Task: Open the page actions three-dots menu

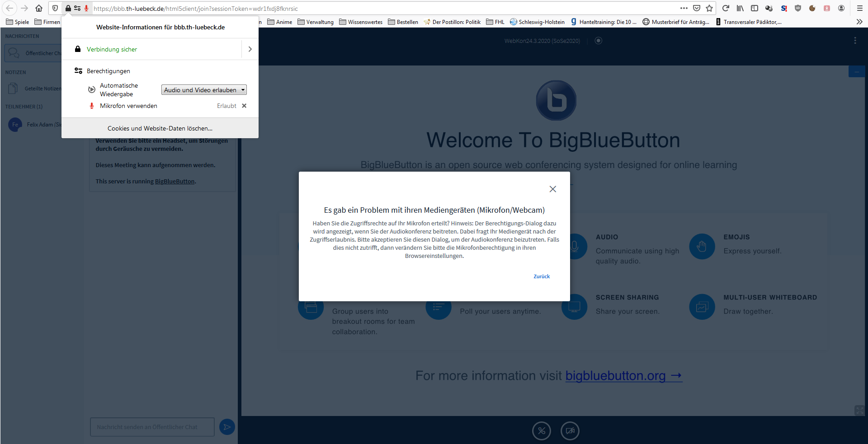Action: click(x=684, y=8)
